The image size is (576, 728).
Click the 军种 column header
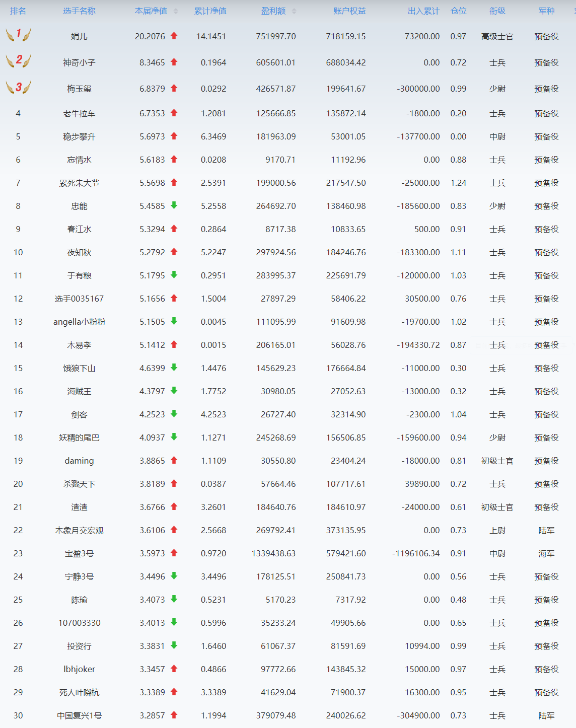[546, 11]
